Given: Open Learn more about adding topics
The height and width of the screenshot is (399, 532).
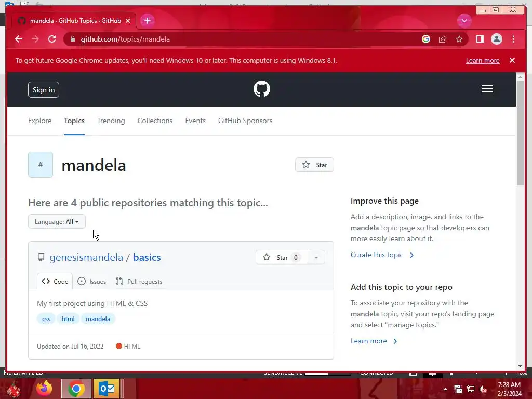Looking at the screenshot, I should pos(374,341).
